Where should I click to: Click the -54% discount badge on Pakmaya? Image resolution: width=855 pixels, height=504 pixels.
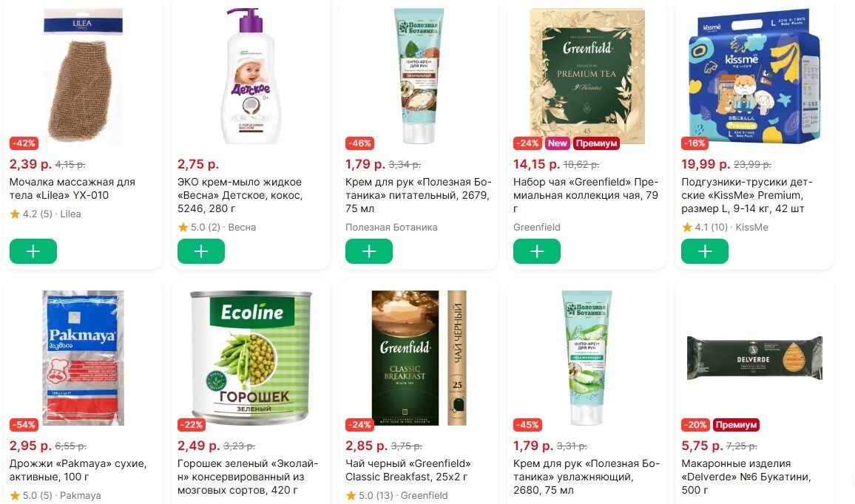coord(24,425)
